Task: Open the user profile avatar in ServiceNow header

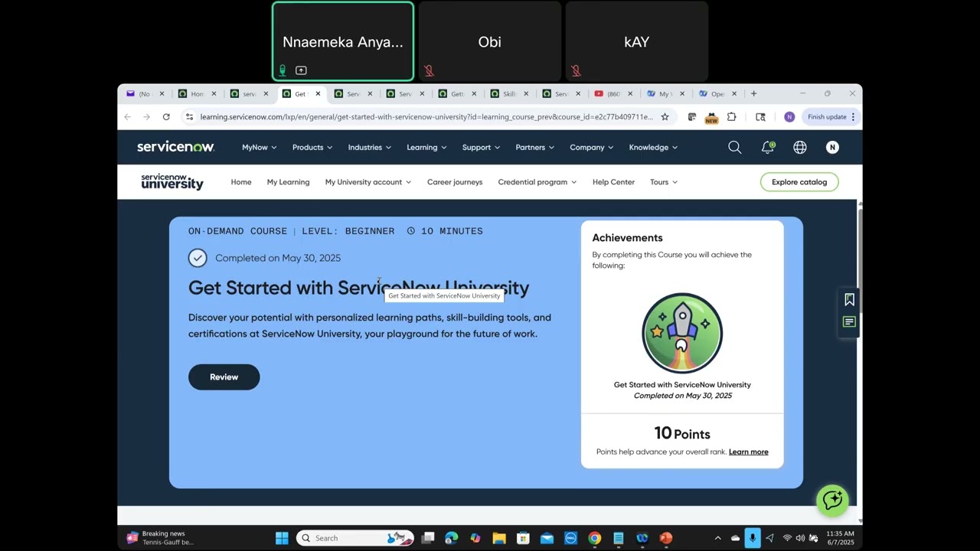Action: click(832, 148)
